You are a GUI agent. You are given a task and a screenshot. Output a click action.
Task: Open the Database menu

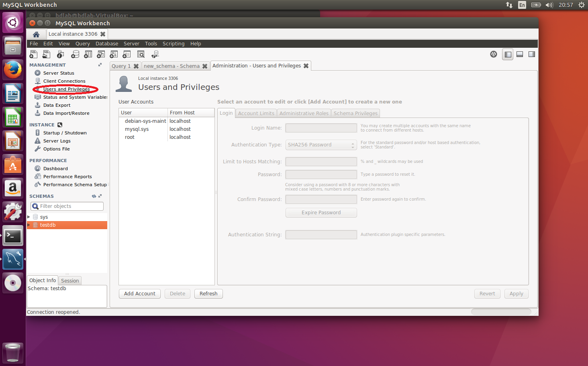click(107, 44)
